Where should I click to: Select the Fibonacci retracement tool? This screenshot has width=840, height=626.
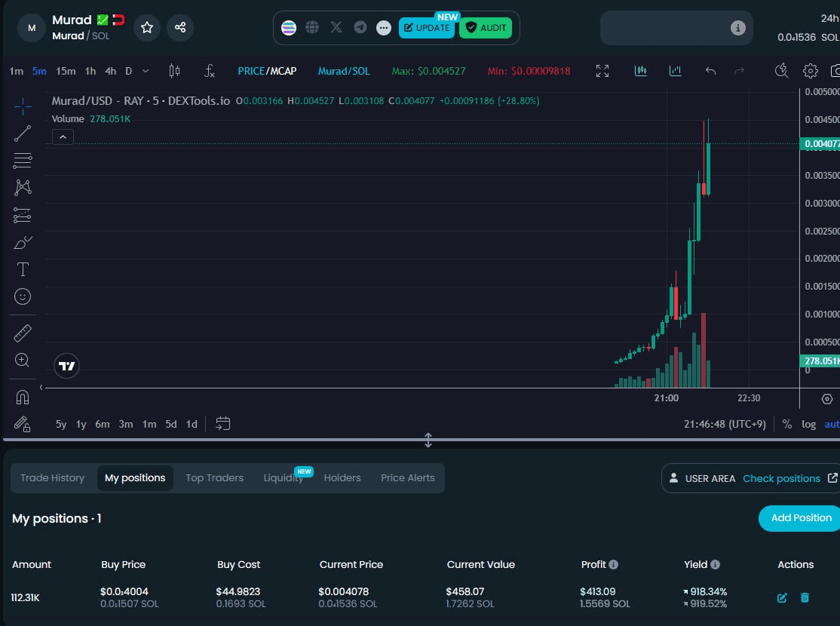pos(23,161)
